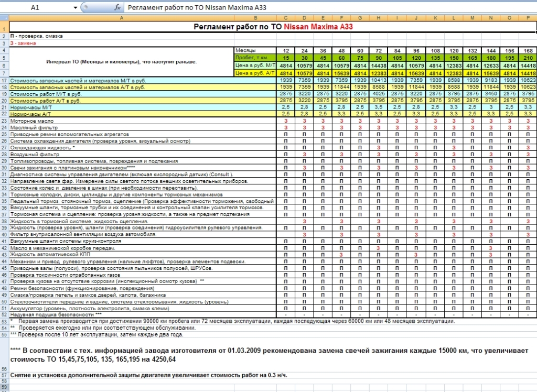Viewport: 537px width, 392px height.
Task: Select row 23 header
Action: coord(4,121)
